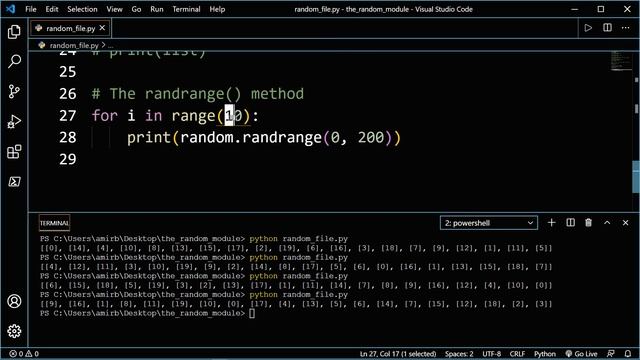The width and height of the screenshot is (640, 360).
Task: Open the Manage gear icon
Action: (x=14, y=331)
